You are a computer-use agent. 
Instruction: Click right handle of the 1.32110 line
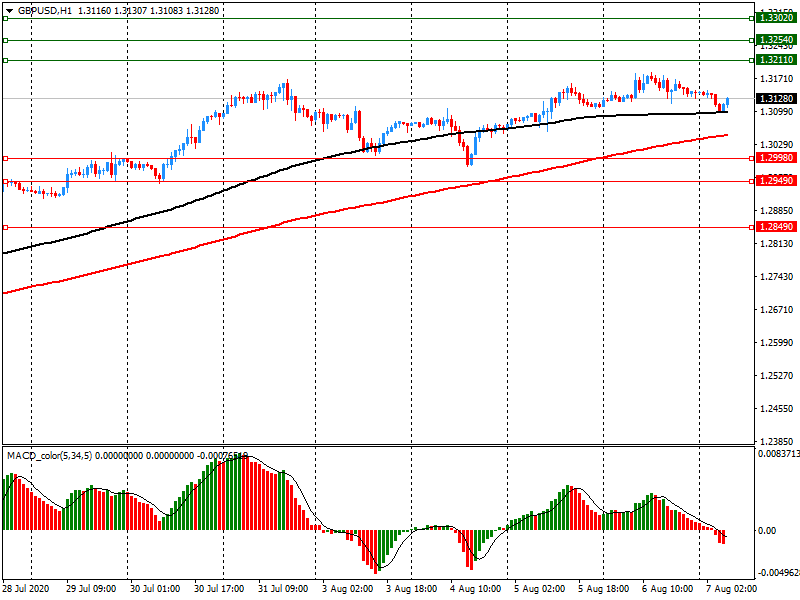(752, 60)
